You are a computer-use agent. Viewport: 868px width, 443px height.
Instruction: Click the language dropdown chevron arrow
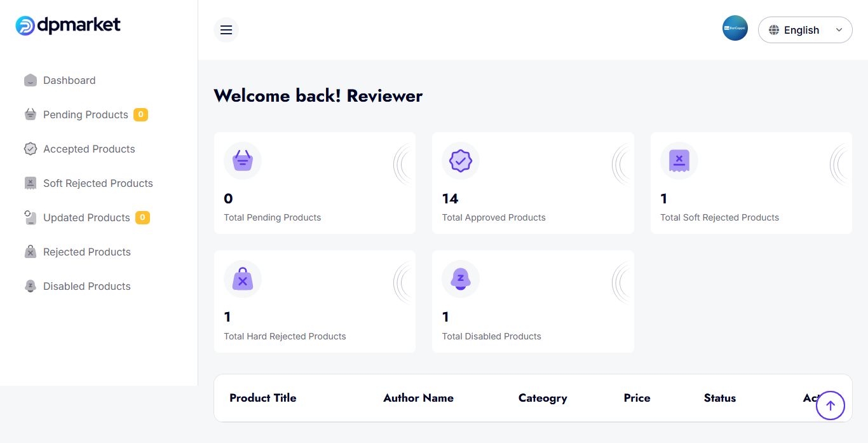(x=839, y=30)
